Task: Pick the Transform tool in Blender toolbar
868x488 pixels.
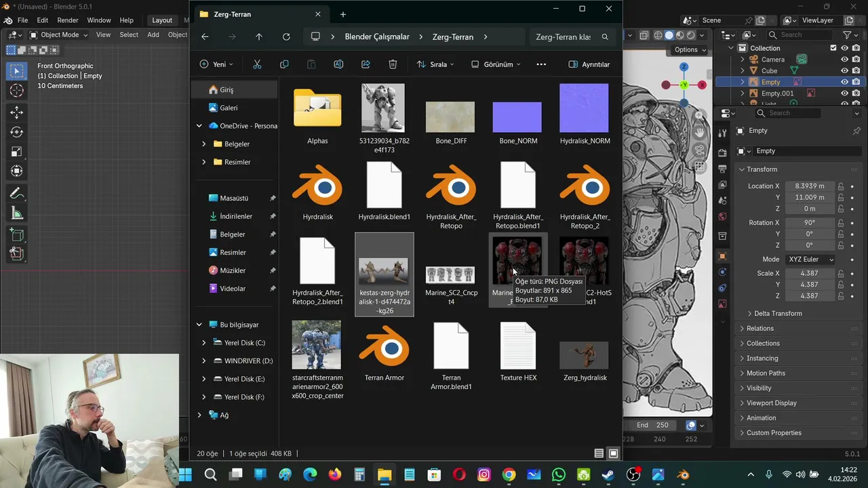Action: [x=17, y=171]
